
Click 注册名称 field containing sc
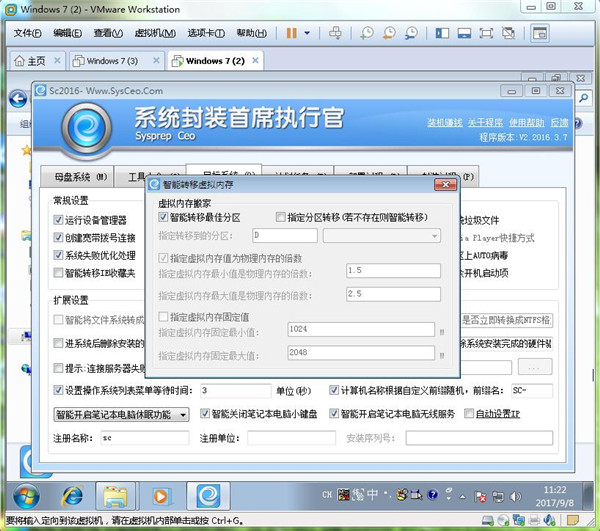(145, 438)
